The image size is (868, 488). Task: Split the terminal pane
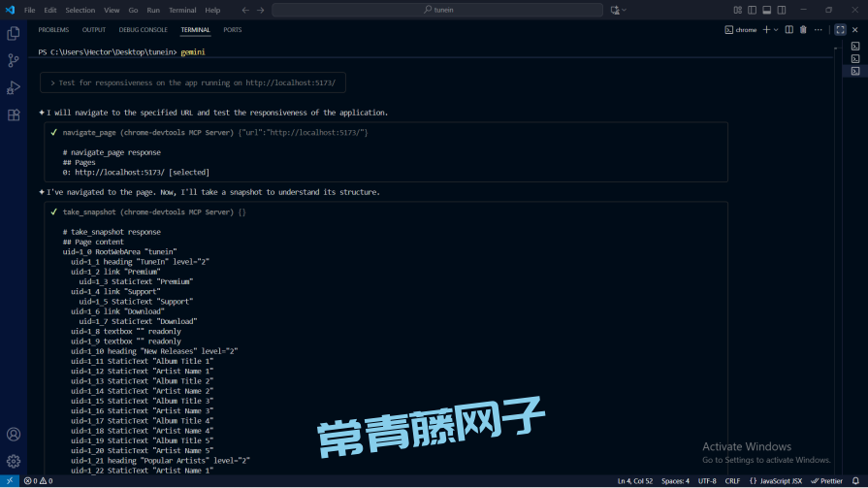[x=789, y=30]
